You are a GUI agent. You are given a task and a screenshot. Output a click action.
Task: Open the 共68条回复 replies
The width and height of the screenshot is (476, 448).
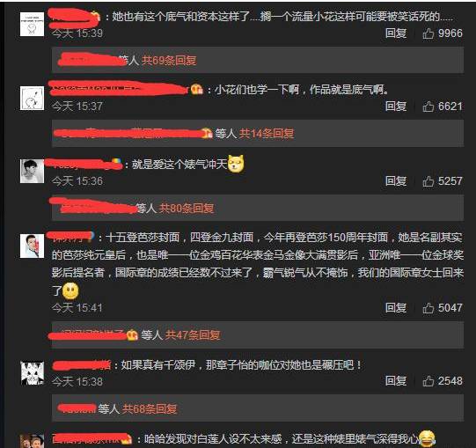tap(150, 408)
